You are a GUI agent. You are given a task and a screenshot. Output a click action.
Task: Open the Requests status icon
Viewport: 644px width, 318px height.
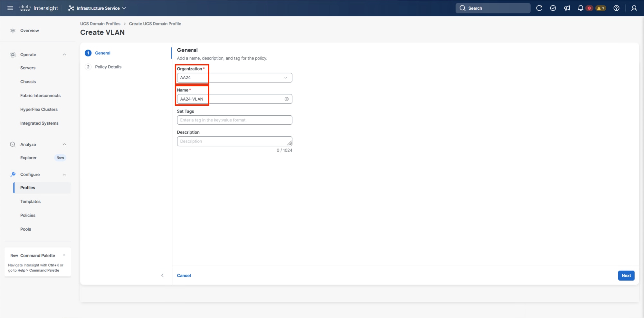point(553,8)
